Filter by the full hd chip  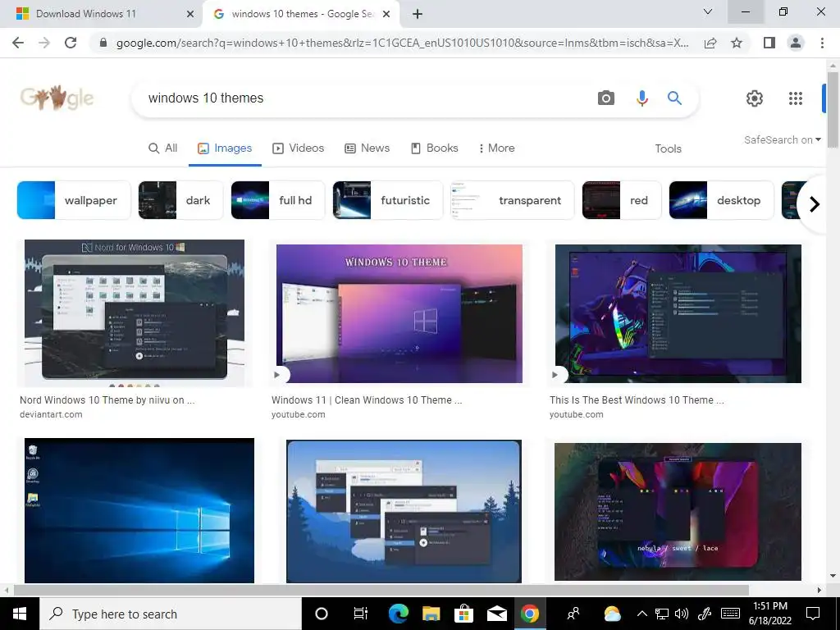click(x=277, y=200)
